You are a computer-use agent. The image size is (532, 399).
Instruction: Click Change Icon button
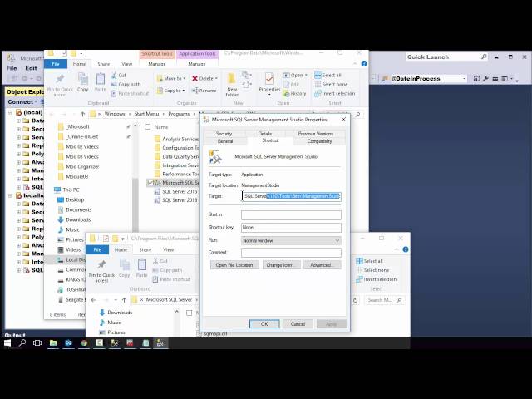pyautogui.click(x=281, y=265)
